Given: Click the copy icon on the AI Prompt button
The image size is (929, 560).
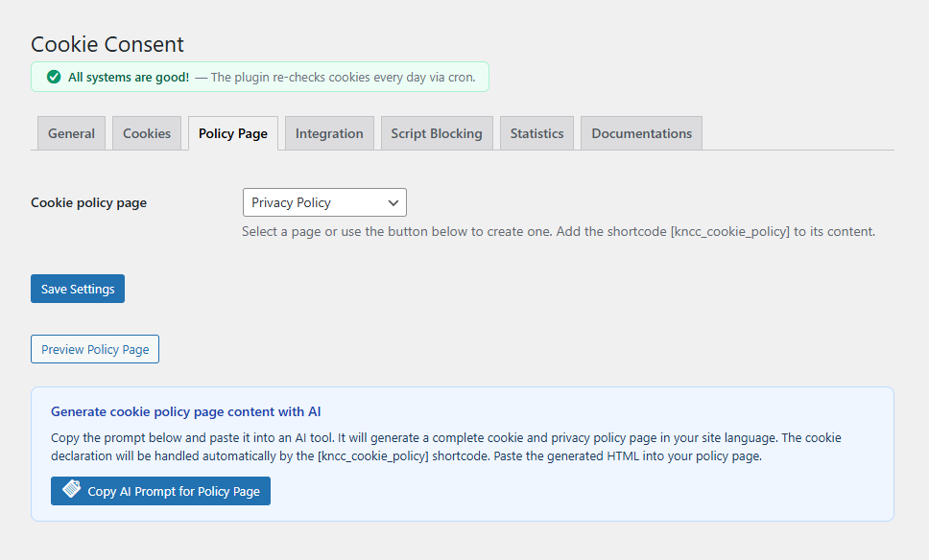Looking at the screenshot, I should [69, 490].
